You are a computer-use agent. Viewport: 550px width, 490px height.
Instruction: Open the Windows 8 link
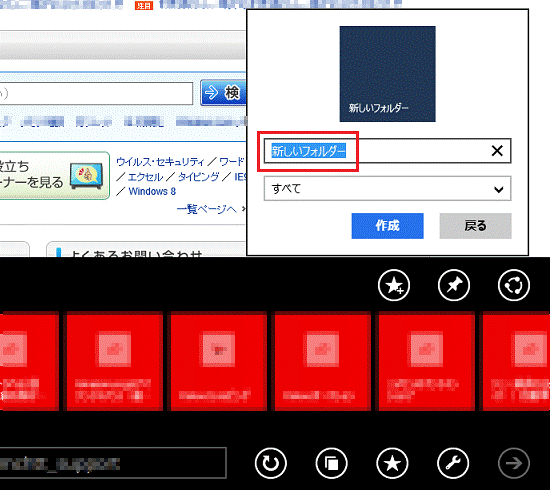point(152,192)
